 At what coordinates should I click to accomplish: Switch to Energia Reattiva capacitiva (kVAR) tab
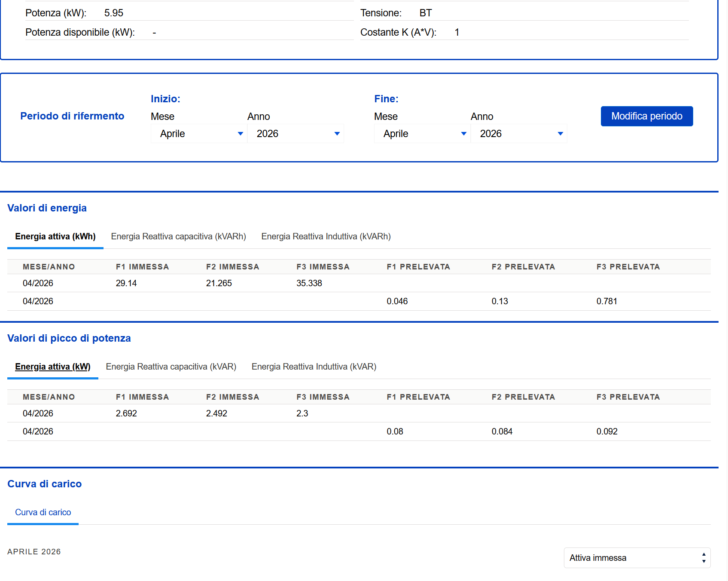coord(171,367)
